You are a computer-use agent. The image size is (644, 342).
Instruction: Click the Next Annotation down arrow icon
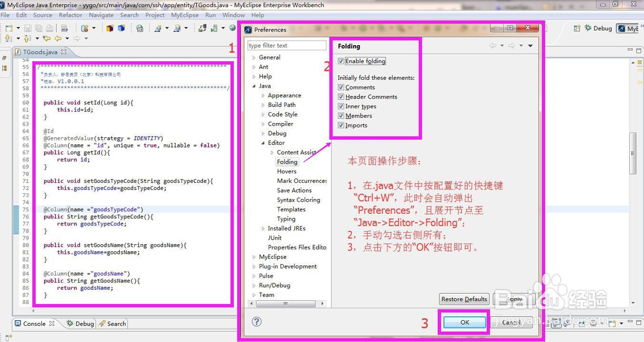[8, 38]
